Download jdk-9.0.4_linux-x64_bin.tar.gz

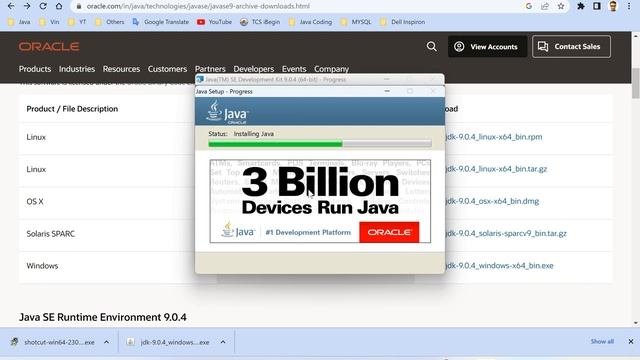tap(496, 169)
